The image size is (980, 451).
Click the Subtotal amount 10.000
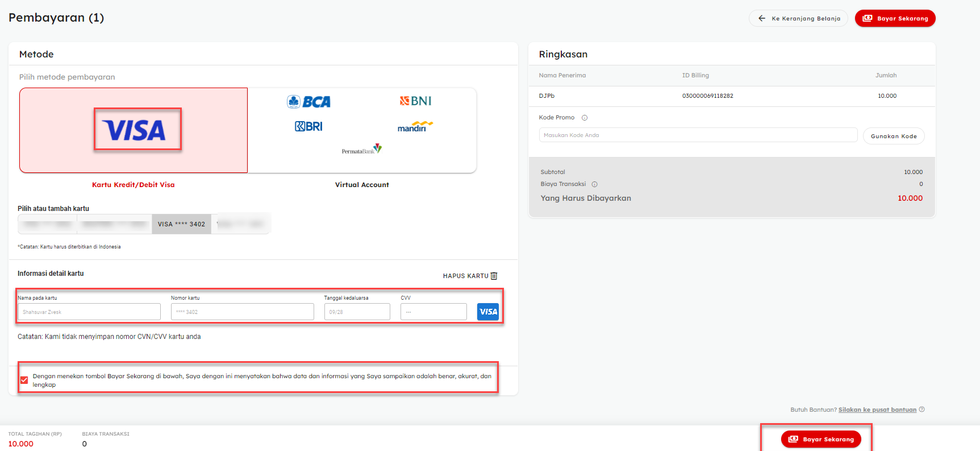914,172
